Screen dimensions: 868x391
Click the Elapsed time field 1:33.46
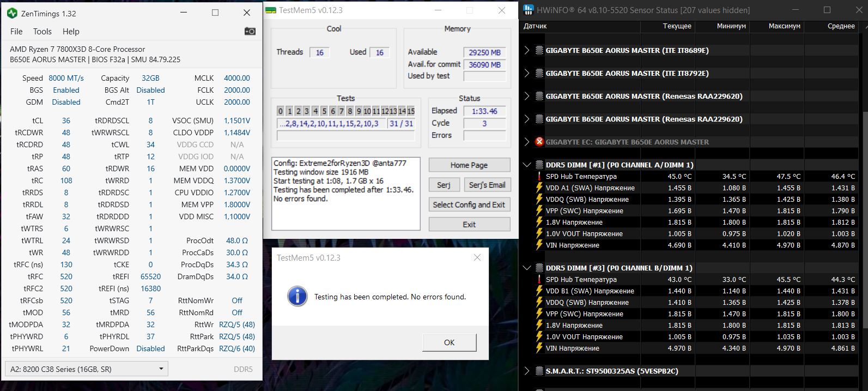(x=484, y=111)
